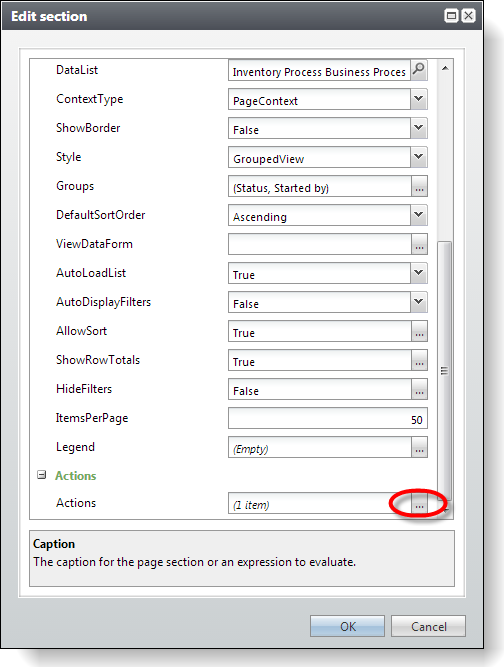Open the AutoDisplayFilters dropdown arrow

tap(419, 302)
